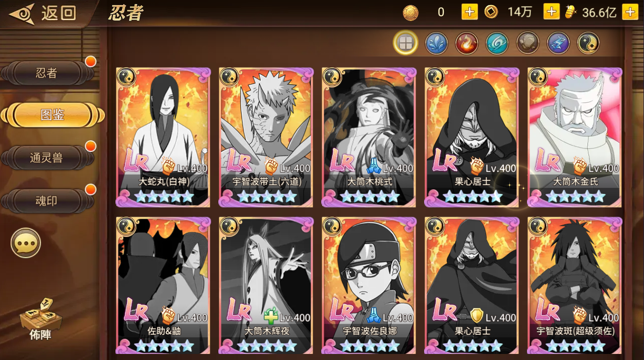
Task: Open the 宇智波佐良娜 ninja card
Action: 369,286
